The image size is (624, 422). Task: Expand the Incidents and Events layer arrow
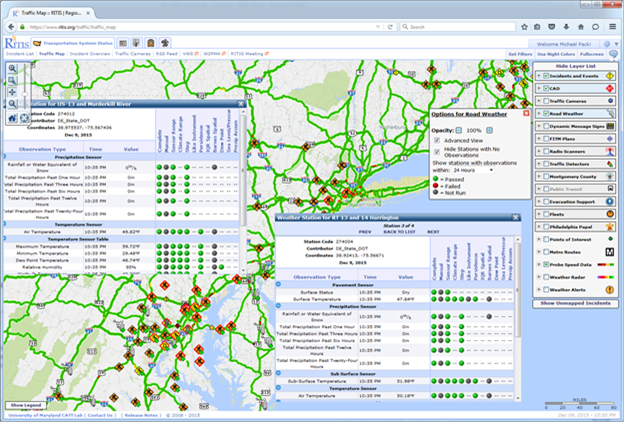pos(539,76)
